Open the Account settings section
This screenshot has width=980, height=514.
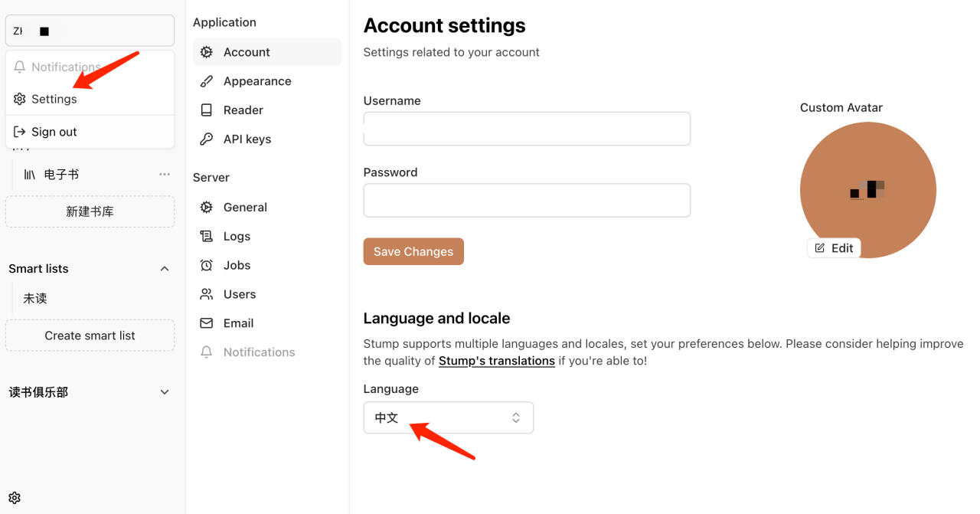(267, 52)
